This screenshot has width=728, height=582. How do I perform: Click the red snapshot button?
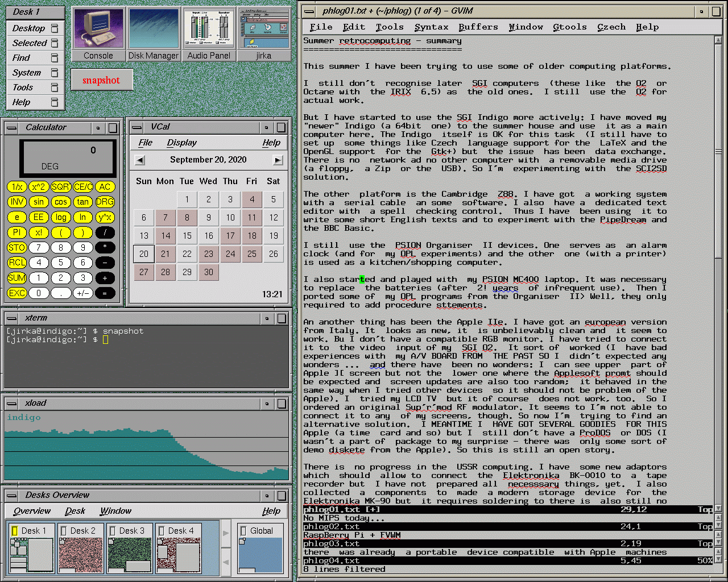point(101,80)
